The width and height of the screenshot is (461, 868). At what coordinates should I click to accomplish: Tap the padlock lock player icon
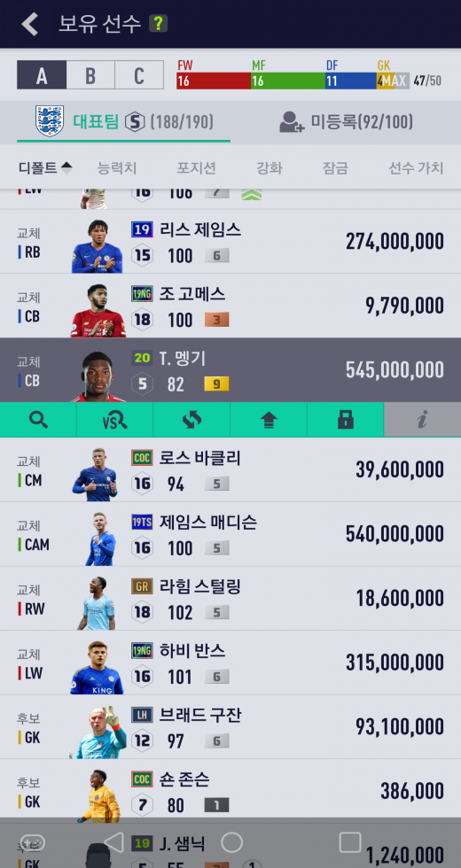pyautogui.click(x=345, y=420)
